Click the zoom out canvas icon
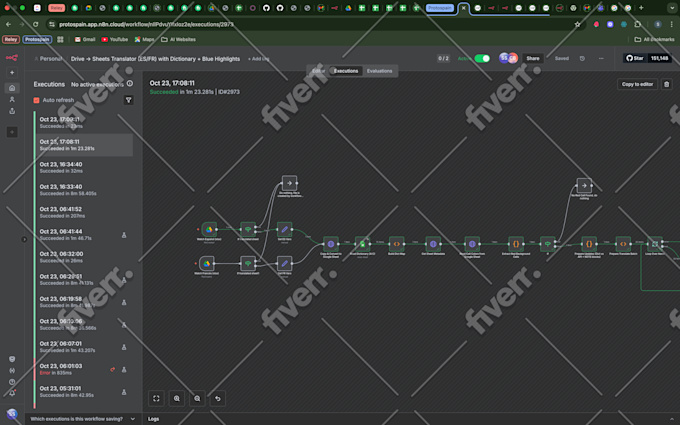 197,398
